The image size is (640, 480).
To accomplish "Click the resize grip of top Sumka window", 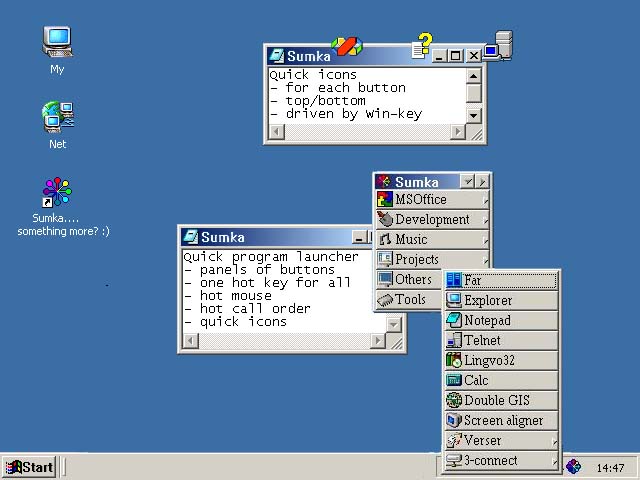I will click(476, 133).
